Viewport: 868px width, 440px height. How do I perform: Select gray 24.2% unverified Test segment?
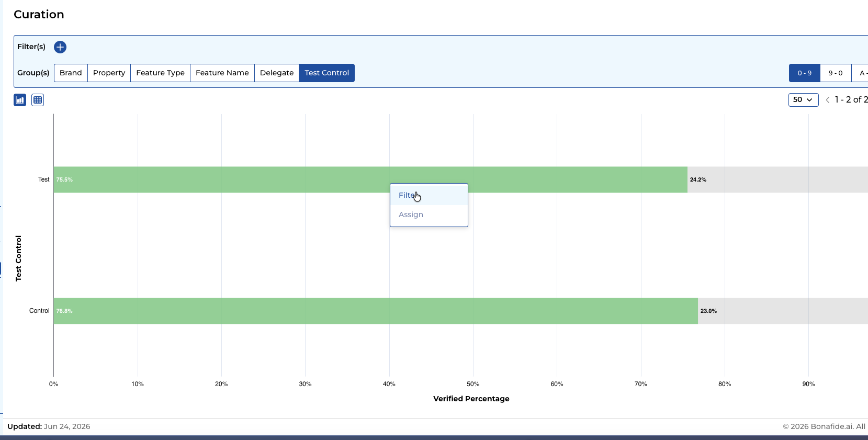tap(777, 179)
